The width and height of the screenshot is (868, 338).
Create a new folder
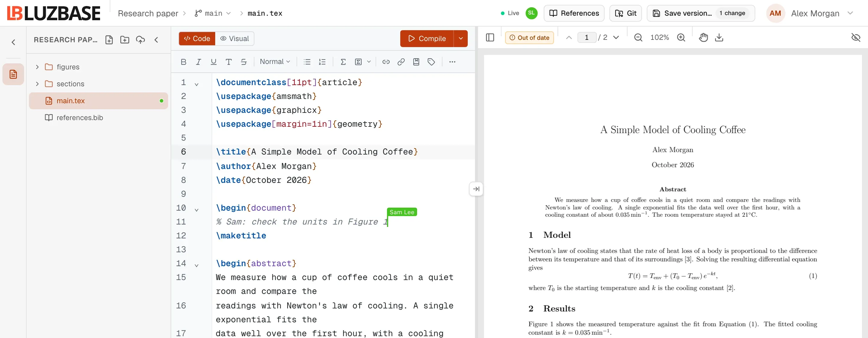(125, 40)
